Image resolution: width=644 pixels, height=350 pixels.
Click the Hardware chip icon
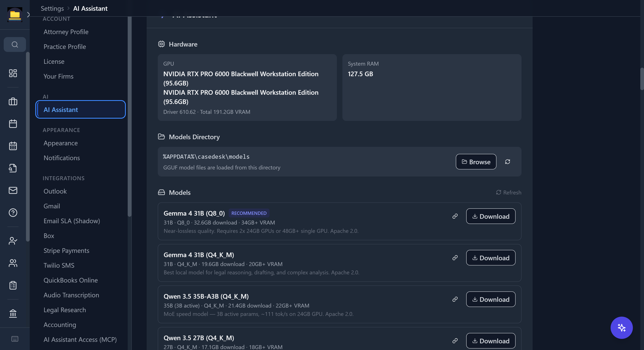[x=161, y=44]
